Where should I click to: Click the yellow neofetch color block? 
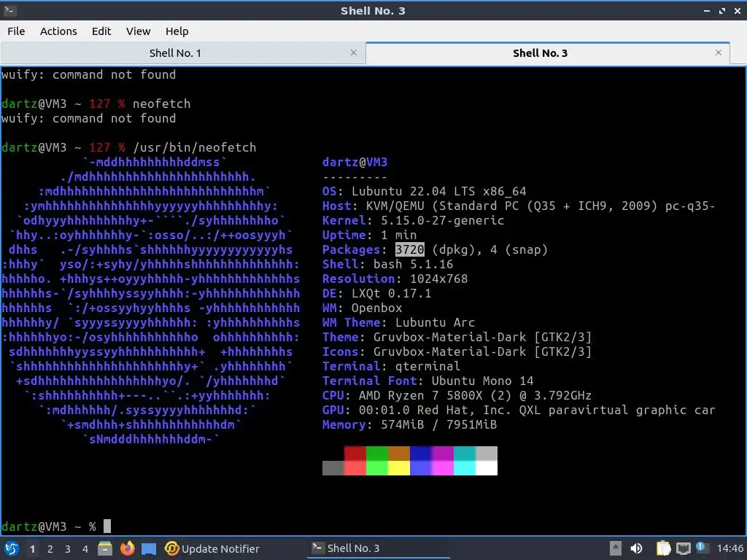(399, 468)
